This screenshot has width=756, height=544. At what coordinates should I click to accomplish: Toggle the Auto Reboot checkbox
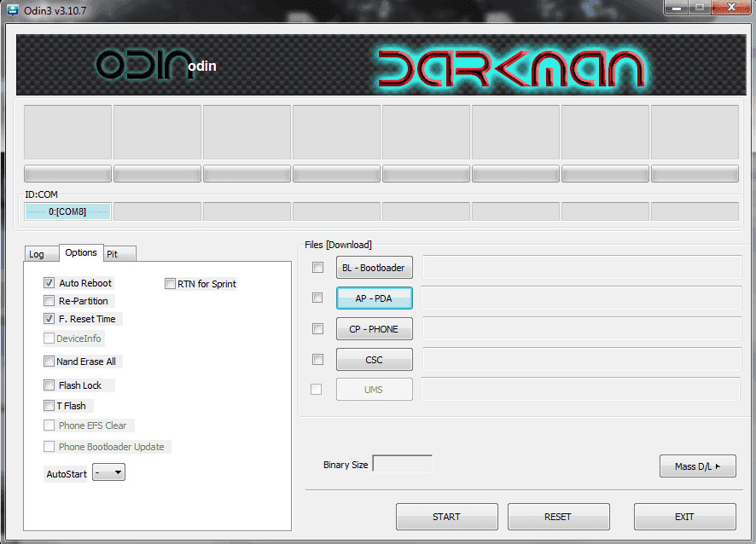(49, 283)
